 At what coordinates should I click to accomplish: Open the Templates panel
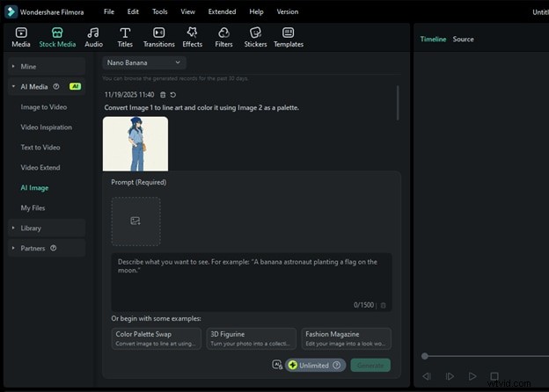(289, 38)
